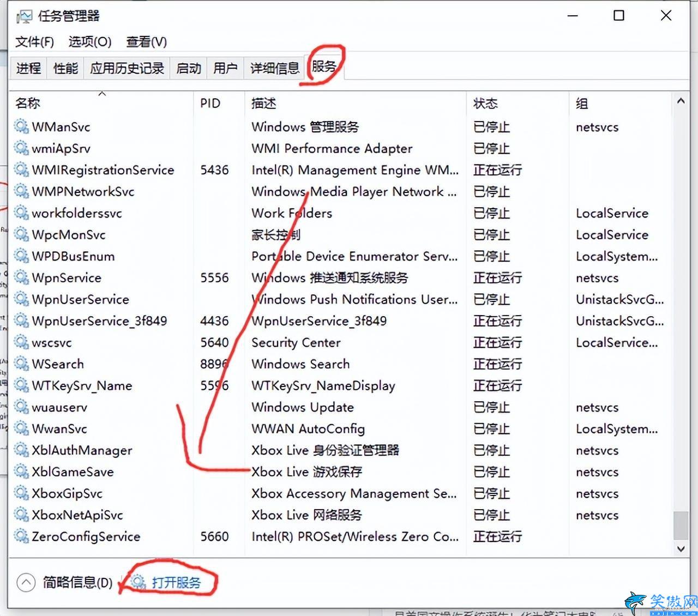Select icon next to WpnUserService
Image resolution: width=698 pixels, height=616 pixels.
(x=21, y=299)
